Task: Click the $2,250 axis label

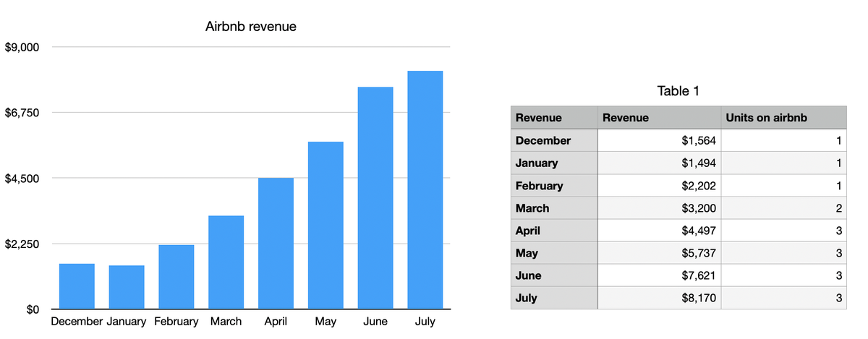Action: click(22, 244)
